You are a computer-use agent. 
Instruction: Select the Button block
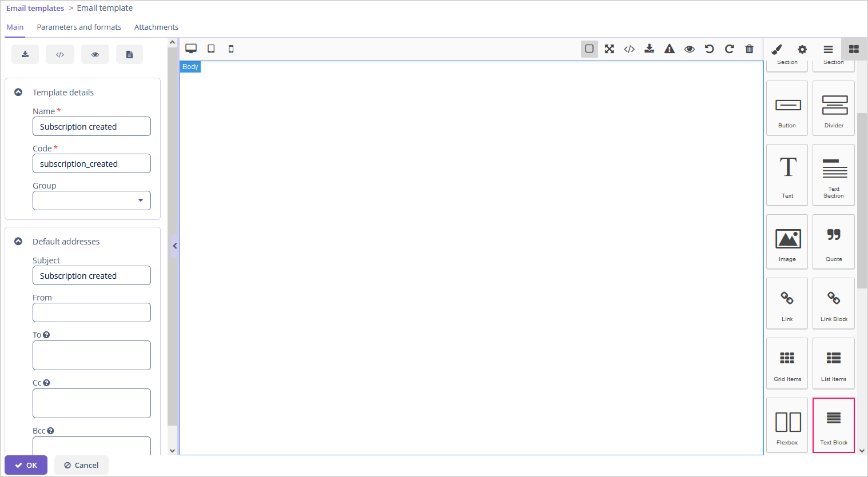pyautogui.click(x=787, y=108)
